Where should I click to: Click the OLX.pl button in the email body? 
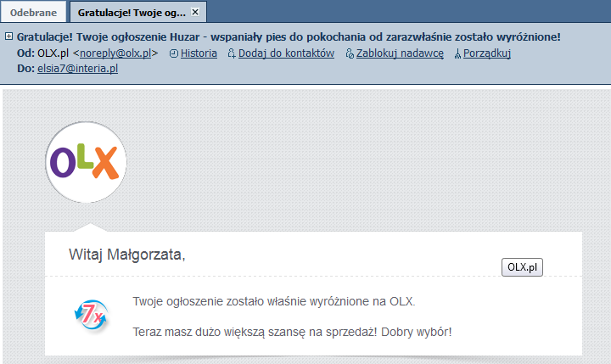[x=522, y=267]
